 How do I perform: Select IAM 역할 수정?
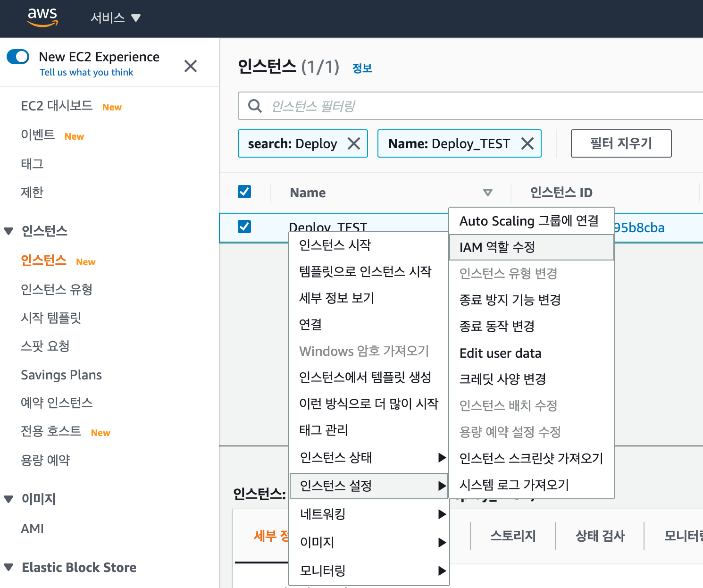[532, 247]
